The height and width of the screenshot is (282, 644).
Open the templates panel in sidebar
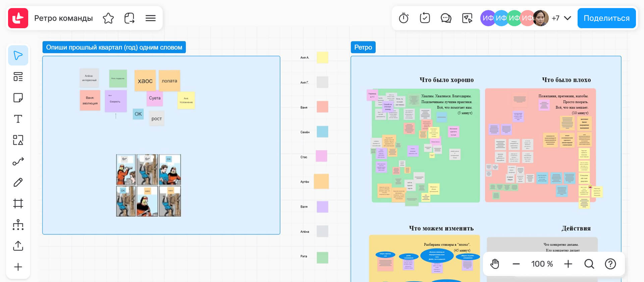tap(18, 77)
